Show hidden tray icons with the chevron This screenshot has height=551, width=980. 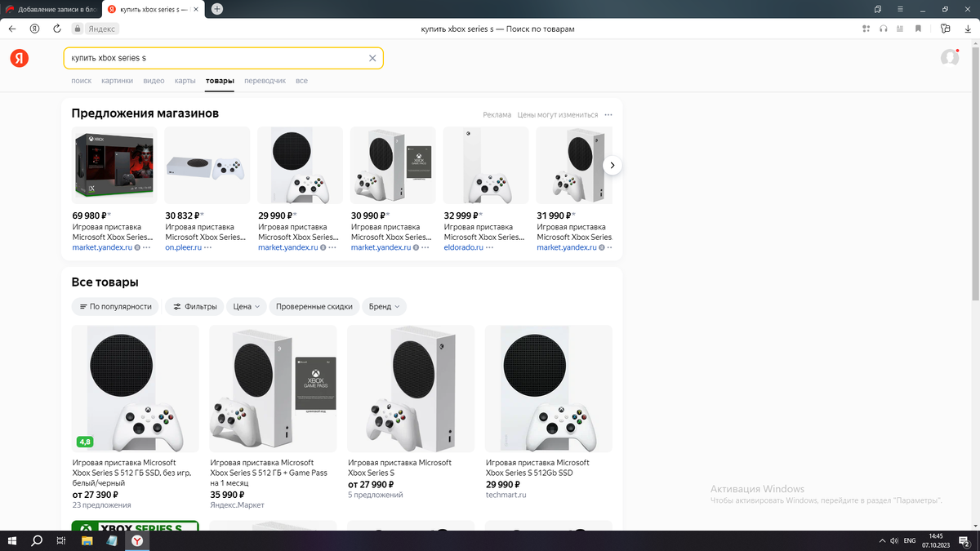click(x=882, y=540)
